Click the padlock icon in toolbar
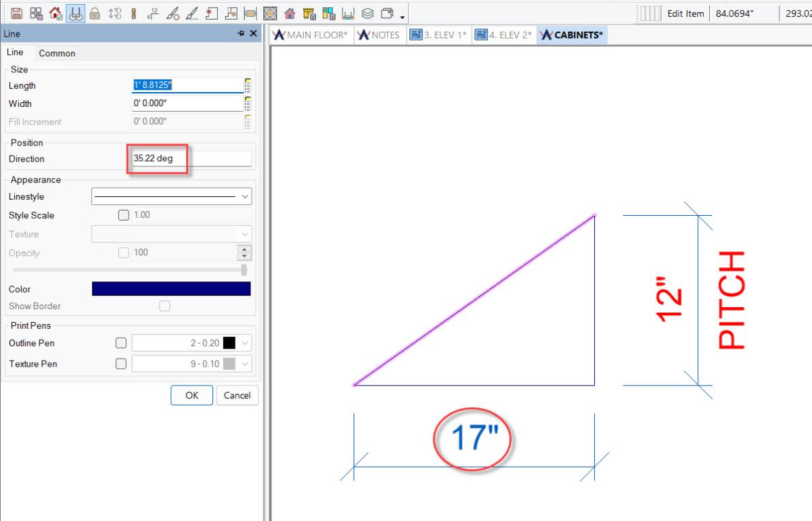Image resolution: width=812 pixels, height=521 pixels. (x=95, y=14)
